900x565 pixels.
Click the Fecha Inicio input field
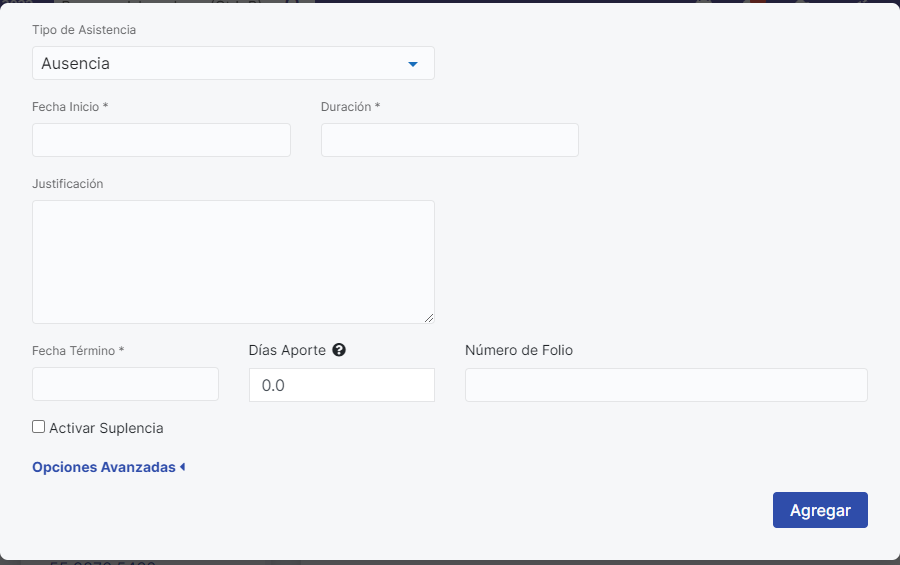tap(161, 140)
